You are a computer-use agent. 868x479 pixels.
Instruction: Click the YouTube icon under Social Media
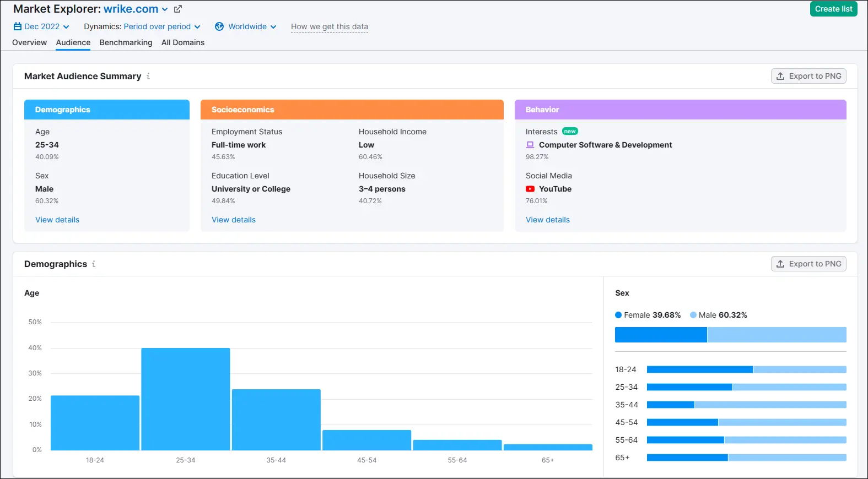click(530, 189)
